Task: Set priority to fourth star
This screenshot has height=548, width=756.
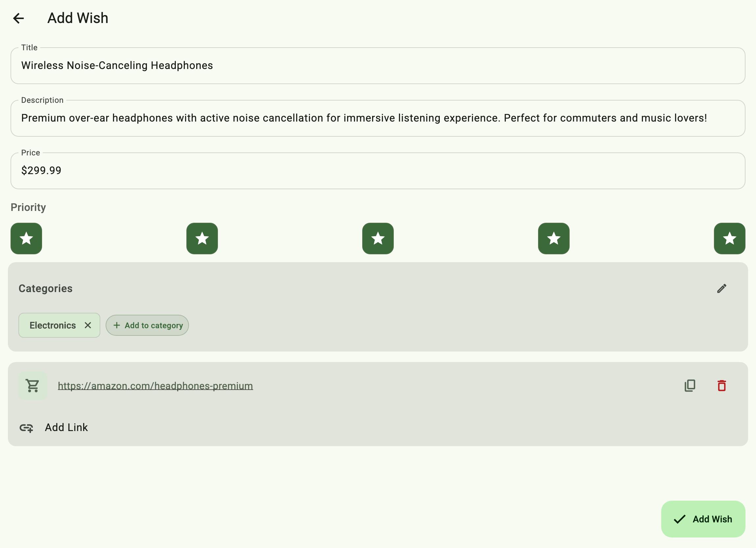Action: pyautogui.click(x=554, y=239)
